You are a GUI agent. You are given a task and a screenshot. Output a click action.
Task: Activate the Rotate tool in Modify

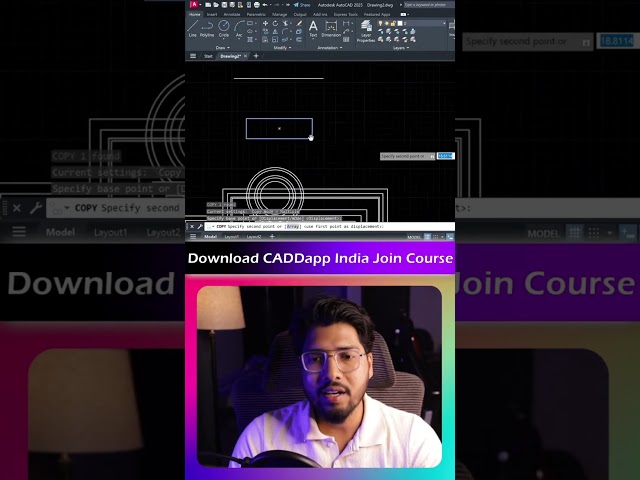click(x=275, y=23)
